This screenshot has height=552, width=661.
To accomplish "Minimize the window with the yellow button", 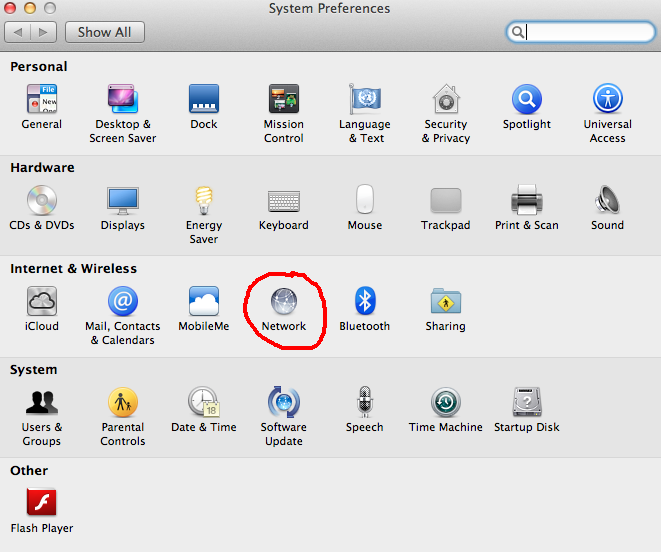I will [30, 8].
